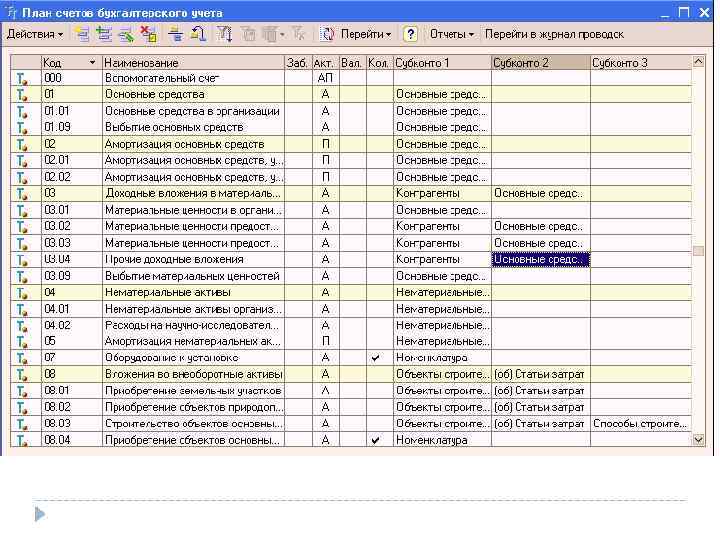
Task: Click scroll down arrow of the table
Action: (698, 440)
